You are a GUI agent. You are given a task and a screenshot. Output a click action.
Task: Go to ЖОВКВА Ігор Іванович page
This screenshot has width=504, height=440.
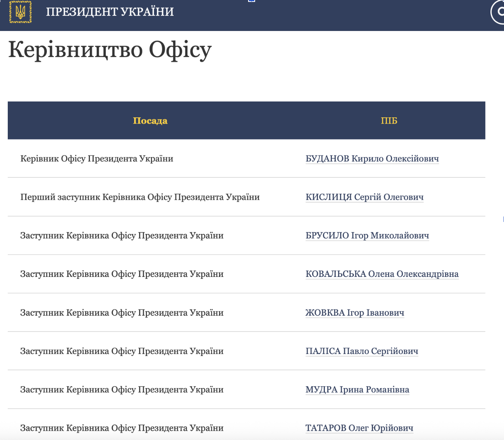(354, 313)
